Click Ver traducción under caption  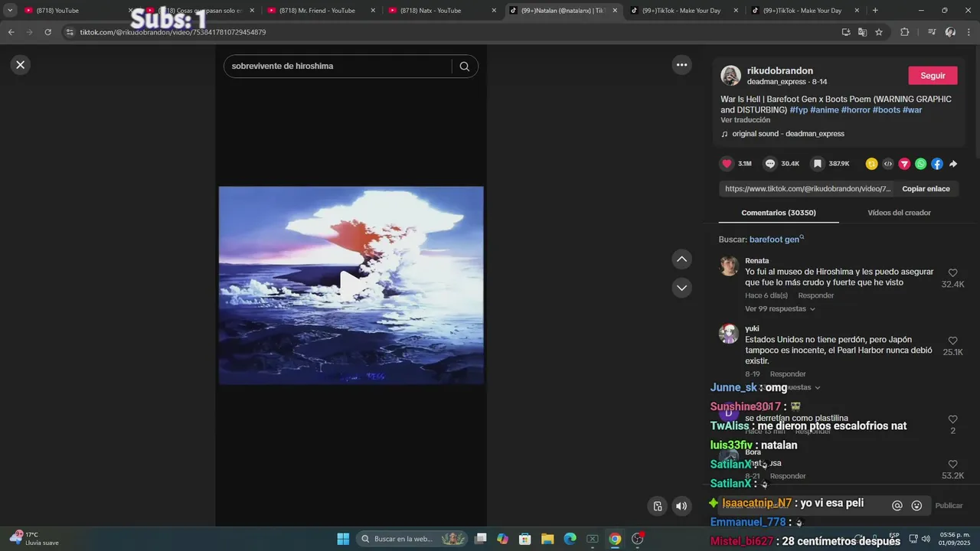(745, 120)
